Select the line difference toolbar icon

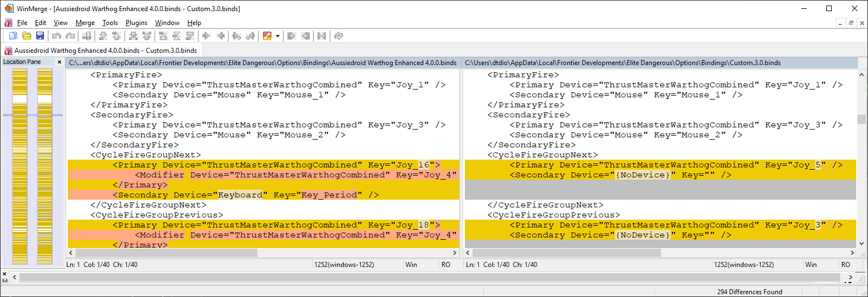(87, 36)
